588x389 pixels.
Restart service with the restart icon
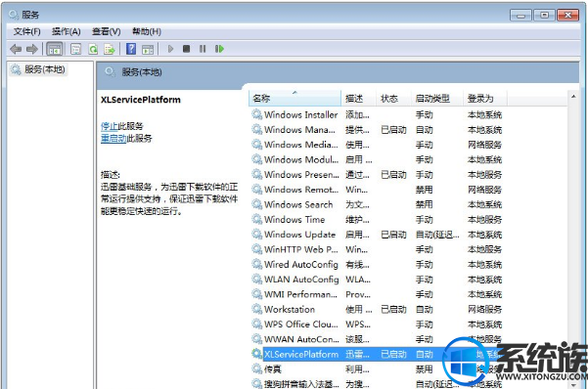pyautogui.click(x=219, y=49)
